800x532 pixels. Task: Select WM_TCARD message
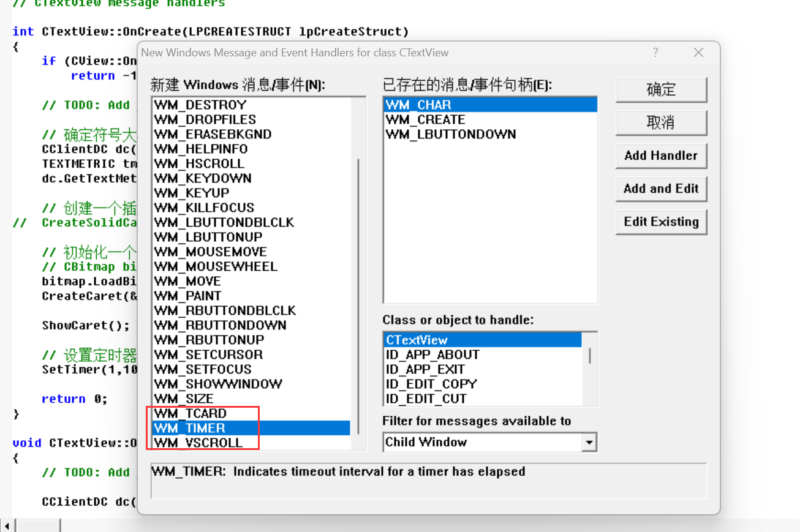(251, 413)
